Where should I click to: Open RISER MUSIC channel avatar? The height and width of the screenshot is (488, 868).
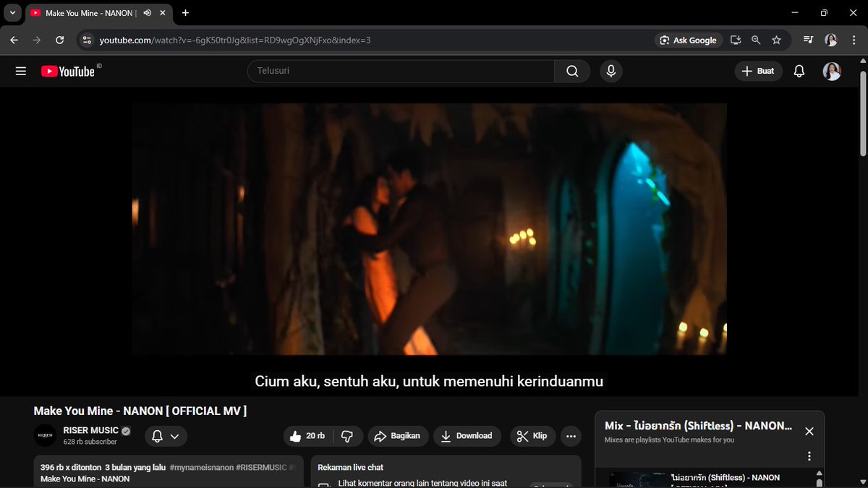coord(45,435)
